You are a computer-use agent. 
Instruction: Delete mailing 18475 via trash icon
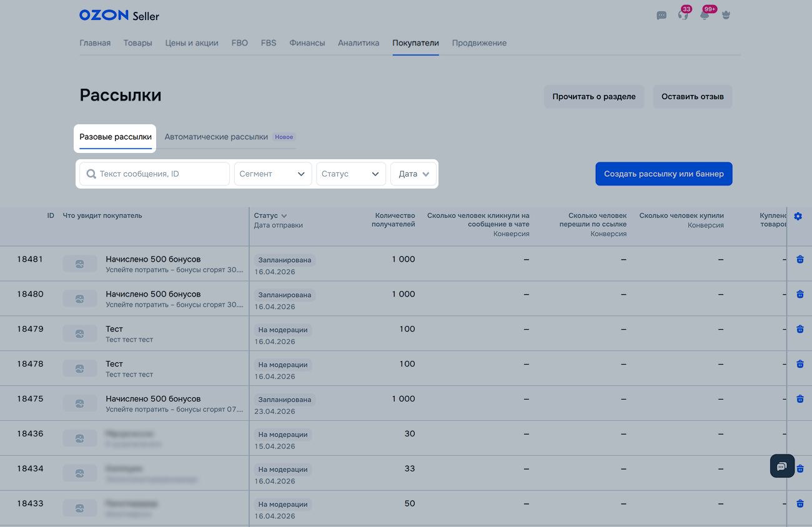tap(800, 399)
